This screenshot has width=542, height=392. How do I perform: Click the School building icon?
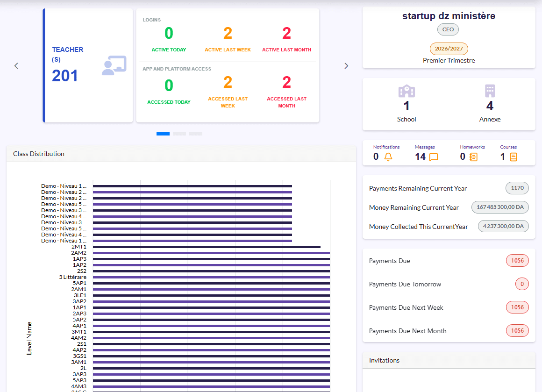(406, 91)
